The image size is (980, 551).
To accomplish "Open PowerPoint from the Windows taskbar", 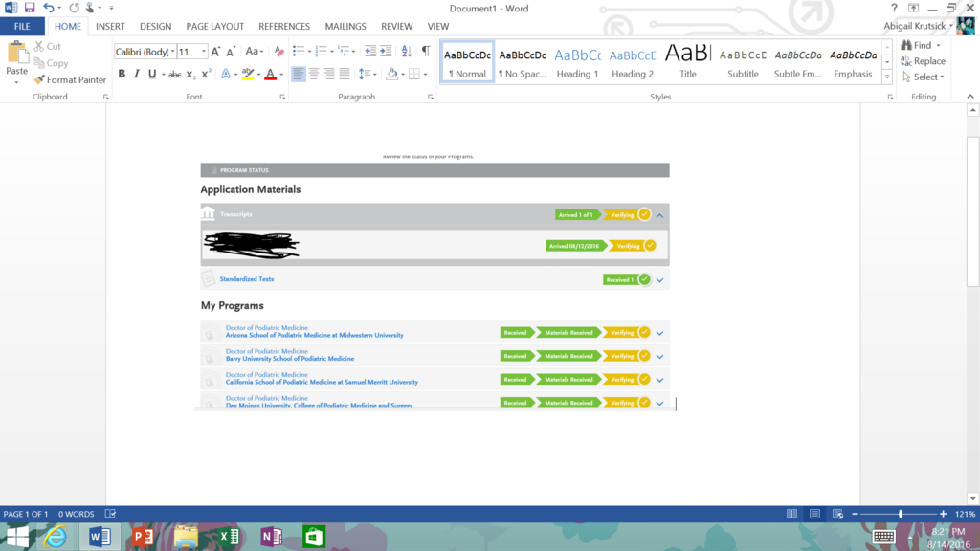I will 144,537.
